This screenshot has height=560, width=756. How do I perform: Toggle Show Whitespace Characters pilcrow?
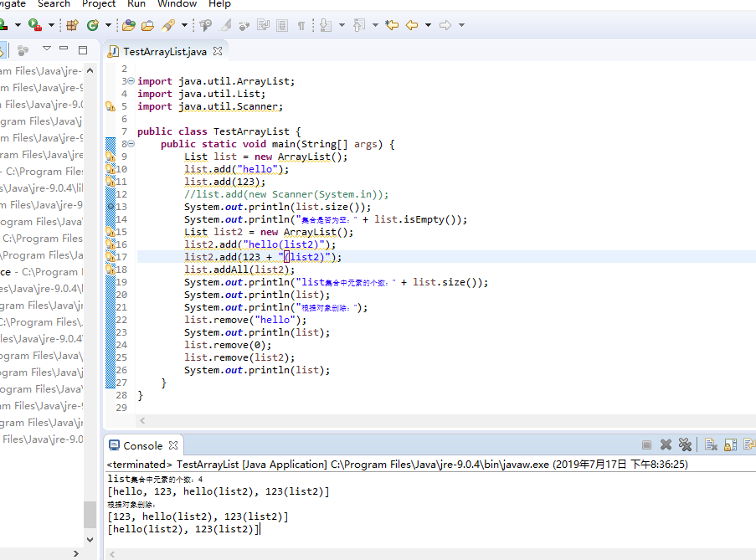[x=301, y=26]
